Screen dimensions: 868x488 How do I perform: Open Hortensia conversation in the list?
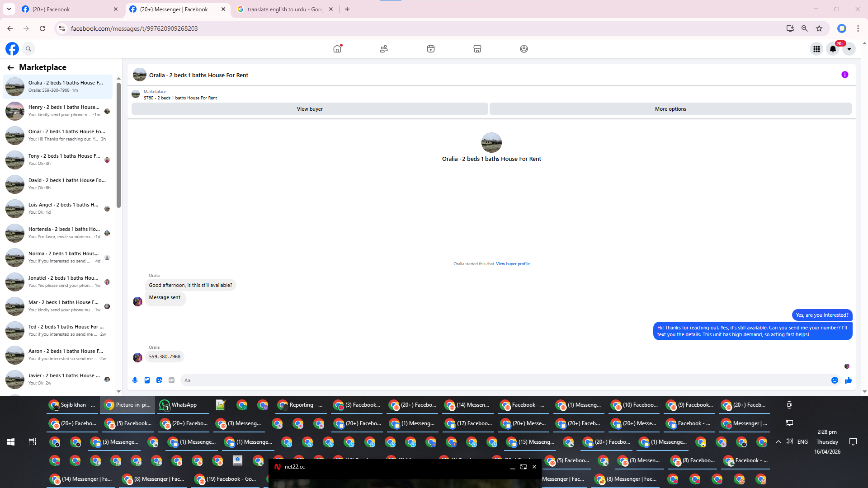[58, 233]
